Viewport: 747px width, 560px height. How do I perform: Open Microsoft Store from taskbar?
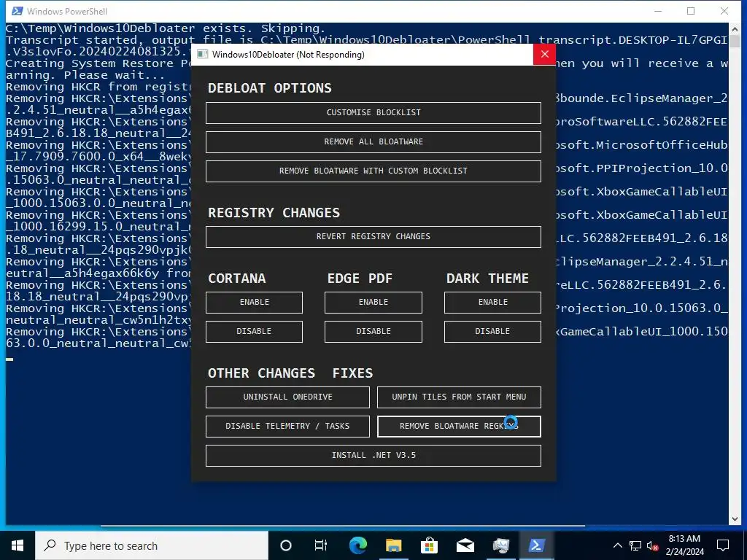click(429, 545)
